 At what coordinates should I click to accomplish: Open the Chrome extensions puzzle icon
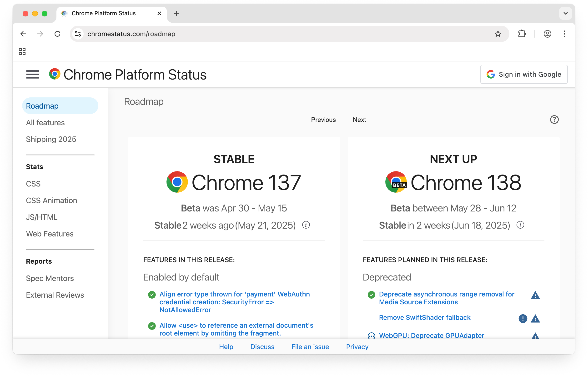[x=522, y=34]
